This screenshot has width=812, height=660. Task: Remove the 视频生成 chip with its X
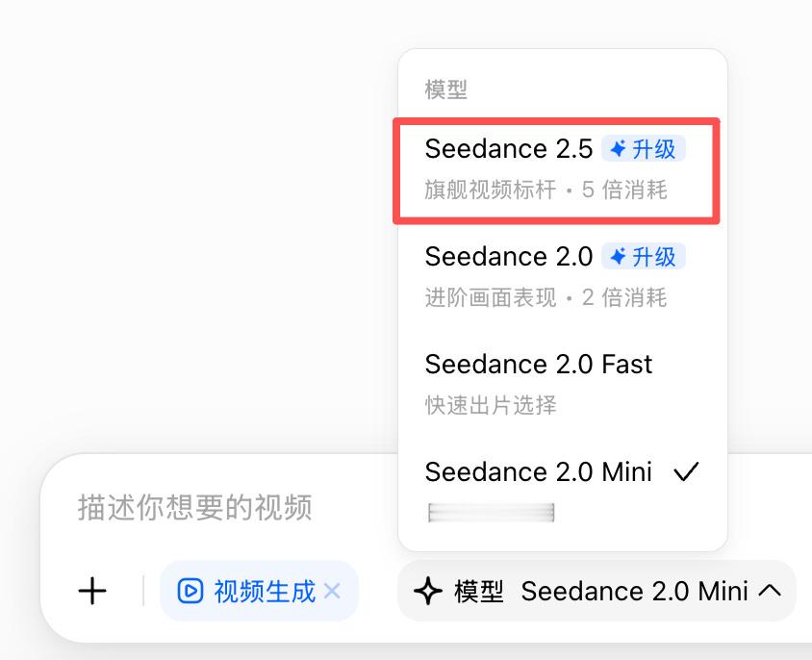[x=332, y=591]
